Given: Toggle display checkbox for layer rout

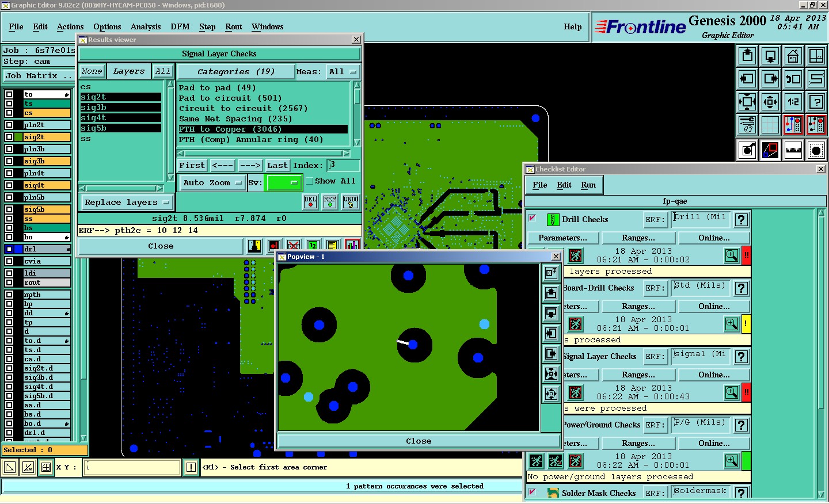Looking at the screenshot, I should tap(9, 282).
